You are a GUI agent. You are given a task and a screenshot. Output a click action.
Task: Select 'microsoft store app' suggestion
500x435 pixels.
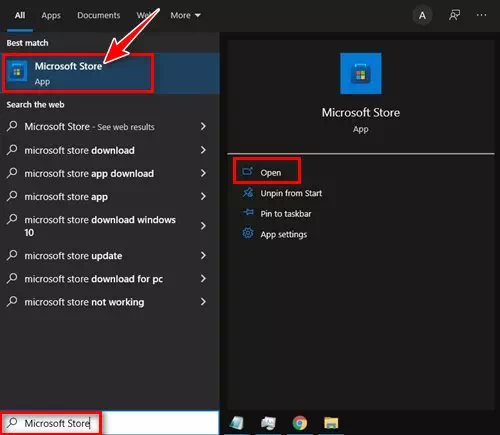66,197
